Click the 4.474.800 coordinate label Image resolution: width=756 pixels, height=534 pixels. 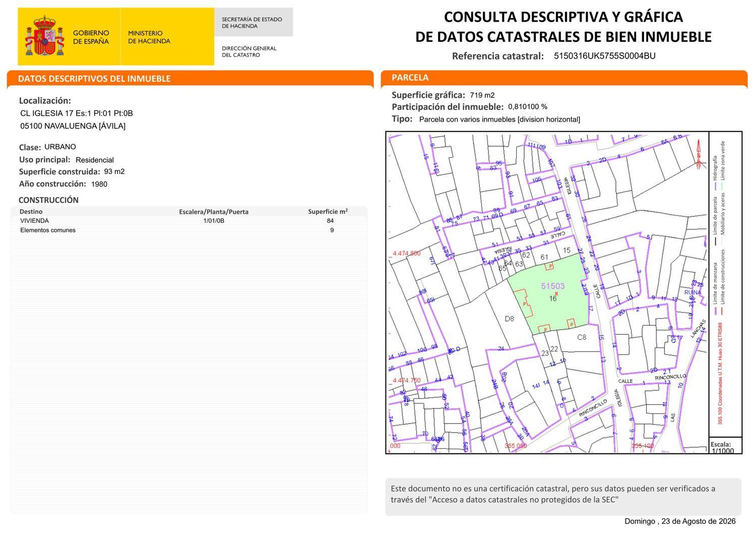coord(406,253)
